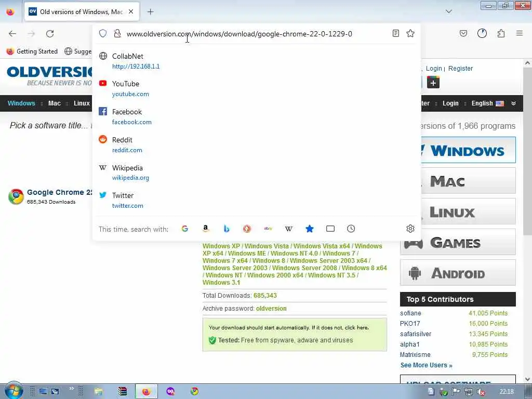The image size is (532, 399).
Task: Switch to the Old versions of Windows tab
Action: [x=82, y=11]
